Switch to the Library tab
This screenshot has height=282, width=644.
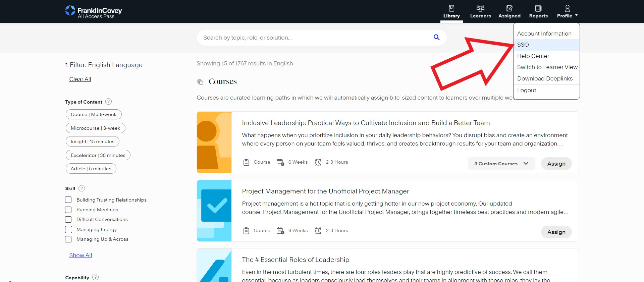pyautogui.click(x=451, y=11)
